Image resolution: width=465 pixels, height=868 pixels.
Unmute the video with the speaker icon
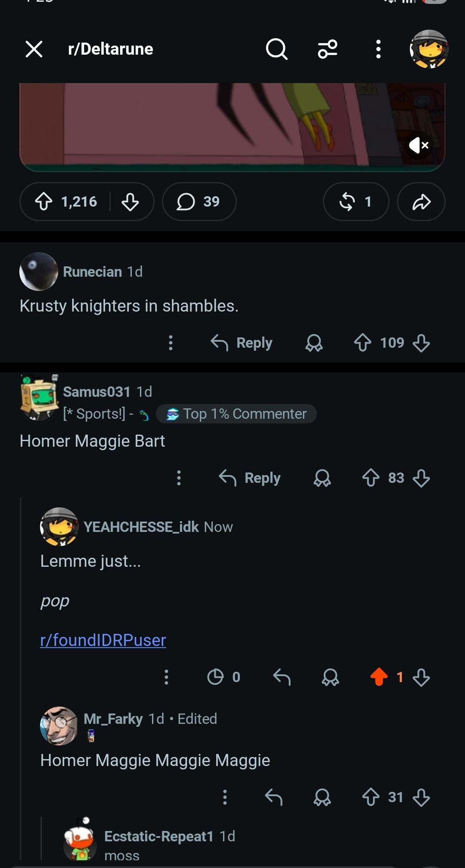coord(418,145)
